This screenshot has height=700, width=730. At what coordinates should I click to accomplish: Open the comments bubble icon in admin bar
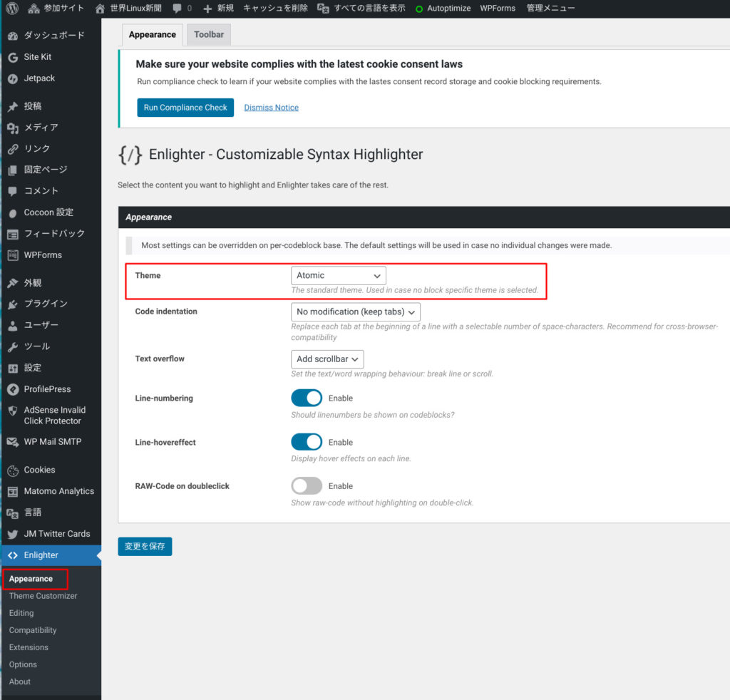point(177,9)
